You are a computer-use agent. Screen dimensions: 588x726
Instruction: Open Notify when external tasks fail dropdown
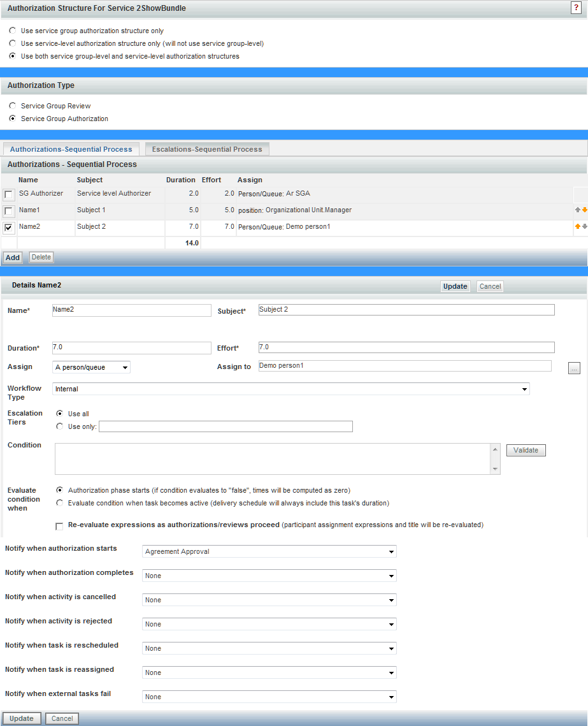(269, 697)
